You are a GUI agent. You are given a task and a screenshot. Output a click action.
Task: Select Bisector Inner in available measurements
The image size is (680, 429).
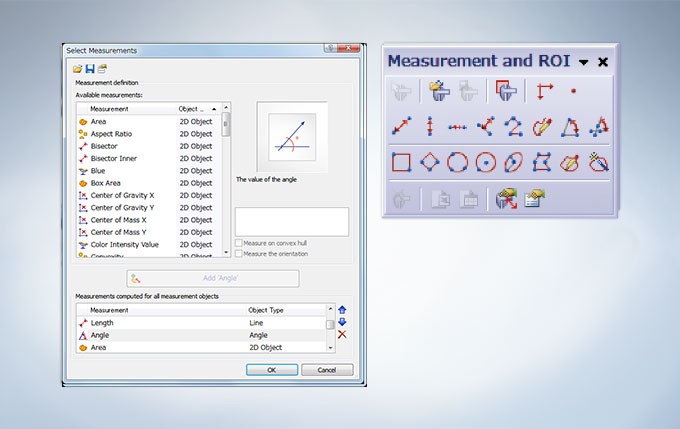pos(113,158)
